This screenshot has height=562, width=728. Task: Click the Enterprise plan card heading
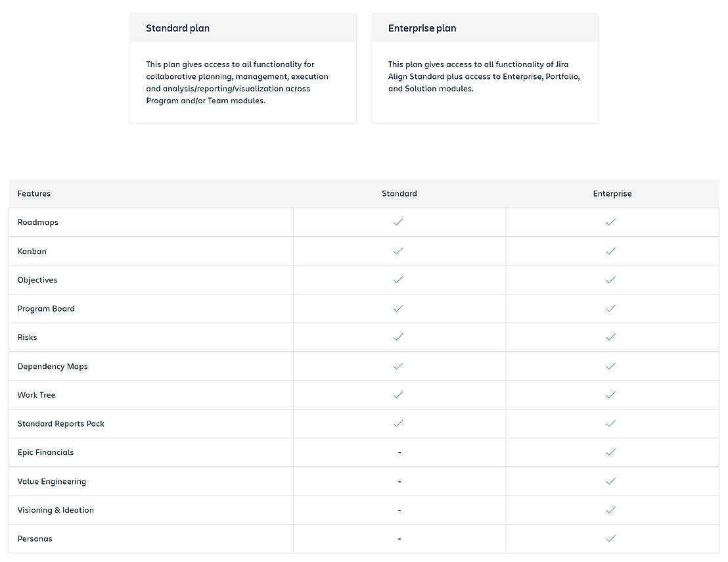tap(422, 28)
